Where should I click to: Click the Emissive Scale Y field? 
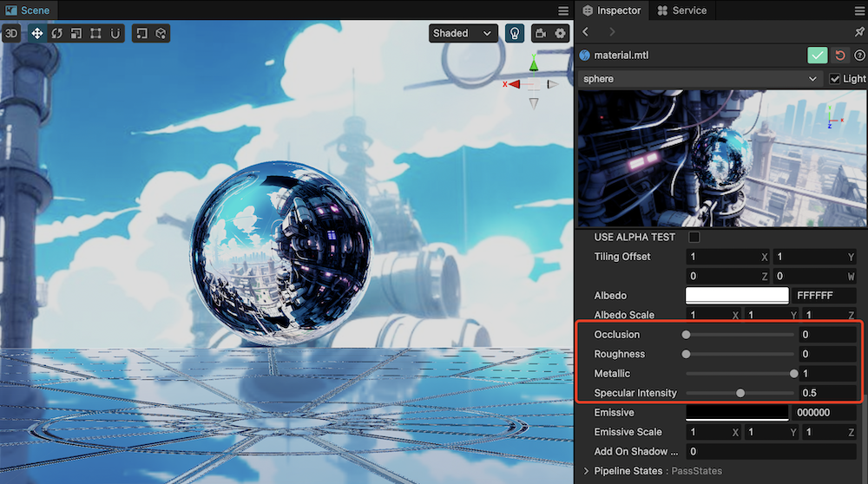(x=771, y=432)
